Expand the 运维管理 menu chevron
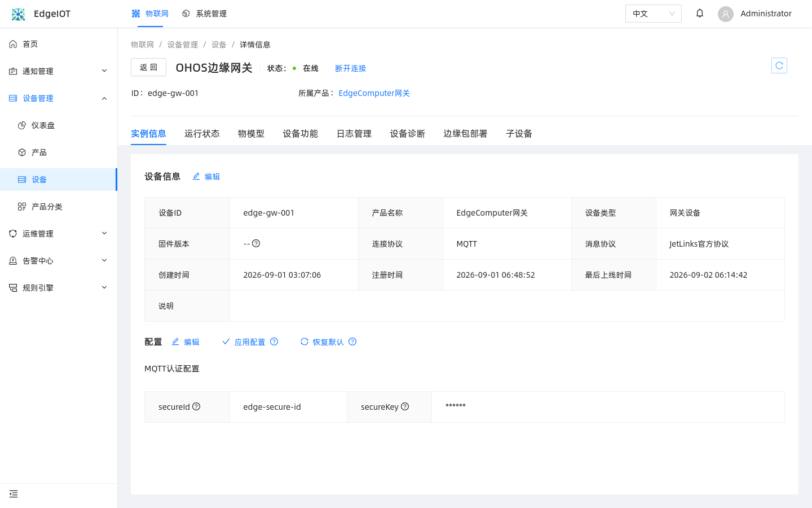This screenshot has width=812, height=508. [x=104, y=233]
